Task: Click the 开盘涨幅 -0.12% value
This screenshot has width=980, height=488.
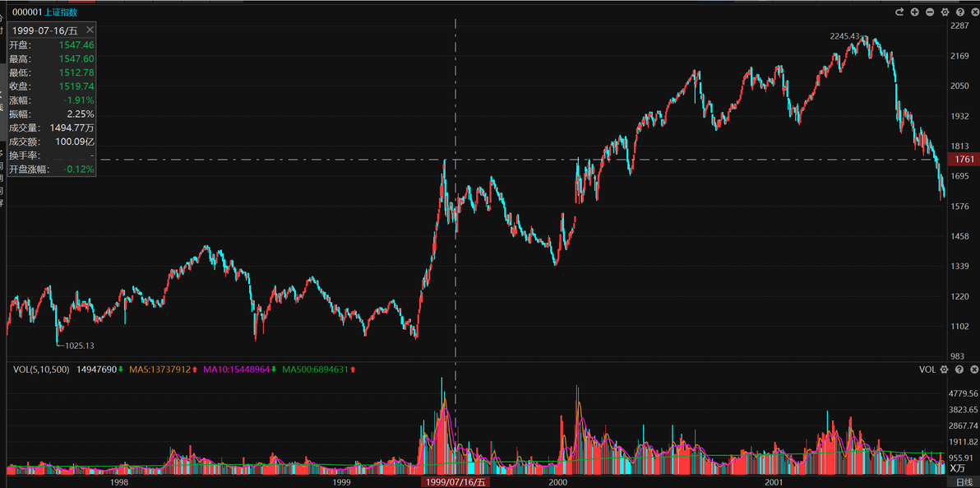Action: click(x=79, y=169)
